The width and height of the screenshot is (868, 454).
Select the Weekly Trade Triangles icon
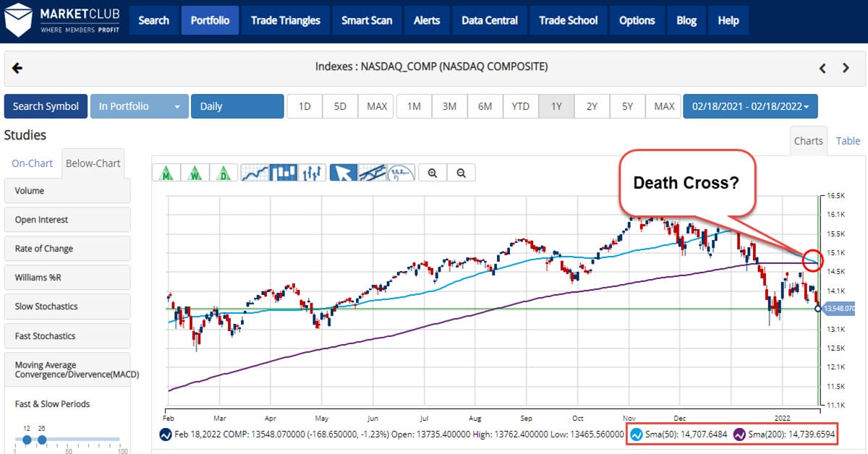[x=195, y=172]
